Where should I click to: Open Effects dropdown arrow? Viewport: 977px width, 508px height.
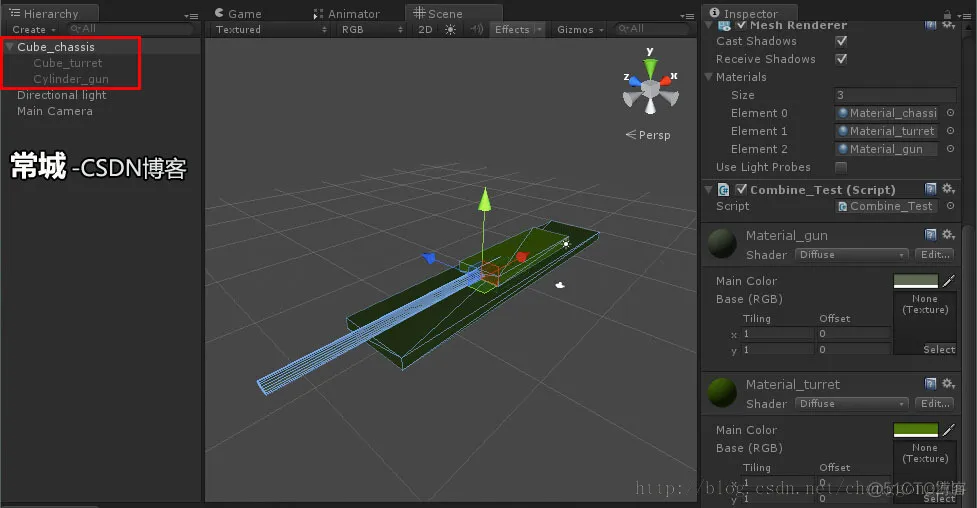pos(539,29)
